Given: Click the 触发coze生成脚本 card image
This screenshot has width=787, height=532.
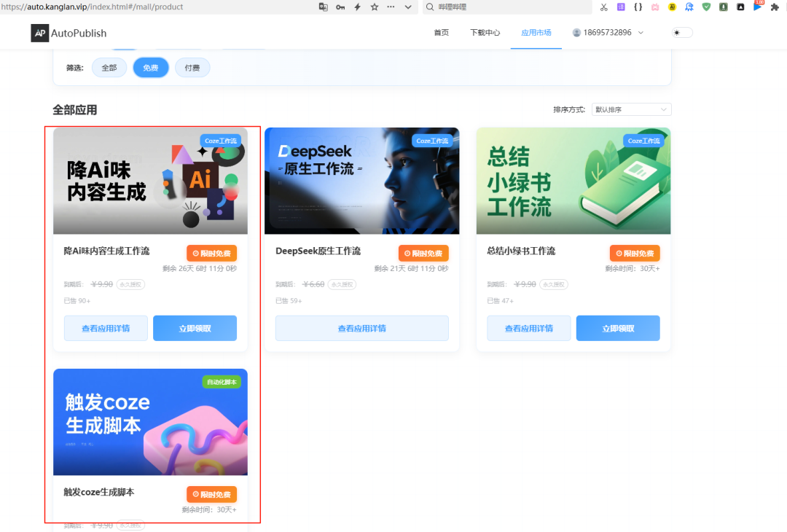Looking at the screenshot, I should 150,422.
